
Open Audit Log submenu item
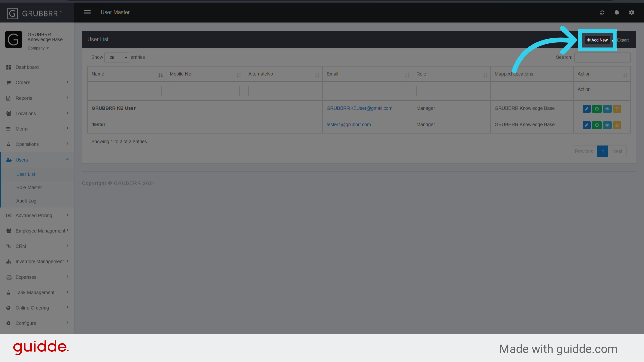26,201
